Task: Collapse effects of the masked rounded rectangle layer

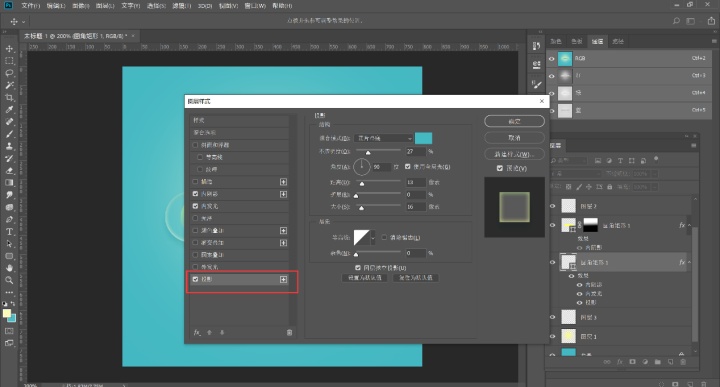Action: coord(689,225)
